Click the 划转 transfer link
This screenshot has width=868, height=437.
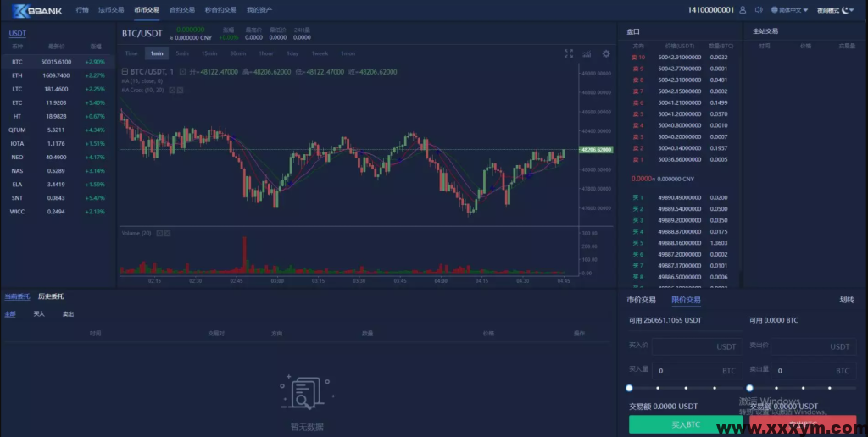[846, 300]
